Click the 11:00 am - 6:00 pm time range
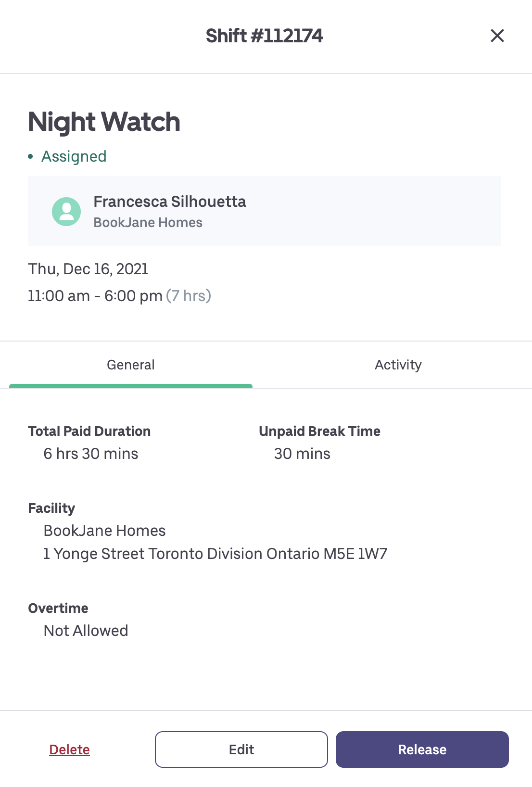The width and height of the screenshot is (532, 787). click(x=95, y=296)
